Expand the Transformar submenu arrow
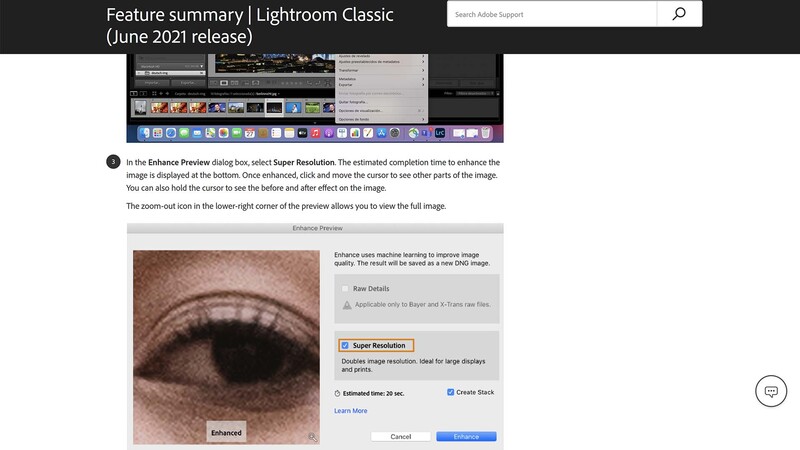The height and width of the screenshot is (450, 800). (x=423, y=70)
